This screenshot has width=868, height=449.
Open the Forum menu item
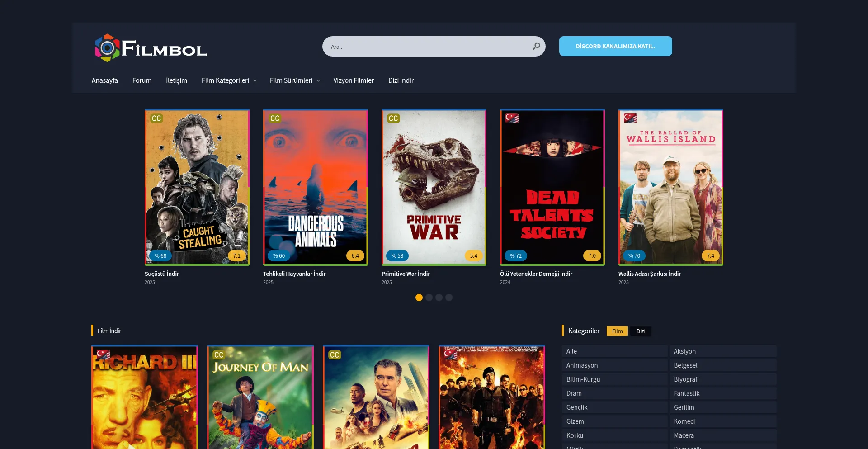click(142, 80)
